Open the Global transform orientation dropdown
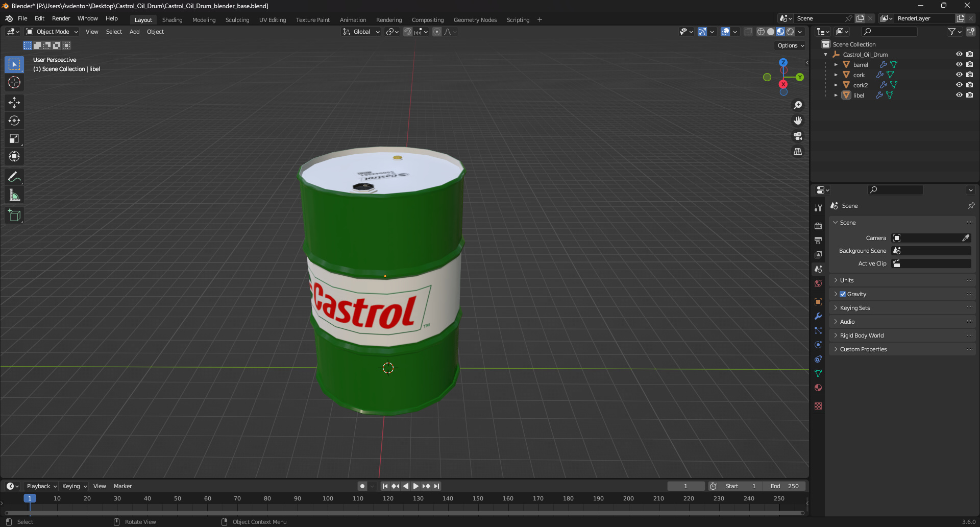This screenshot has height=527, width=980. coord(361,32)
